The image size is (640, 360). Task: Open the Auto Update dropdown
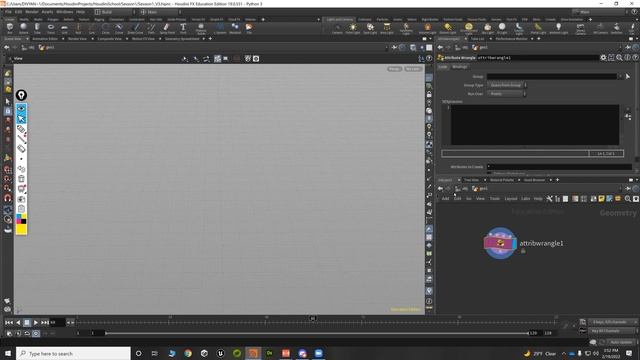pos(622,342)
